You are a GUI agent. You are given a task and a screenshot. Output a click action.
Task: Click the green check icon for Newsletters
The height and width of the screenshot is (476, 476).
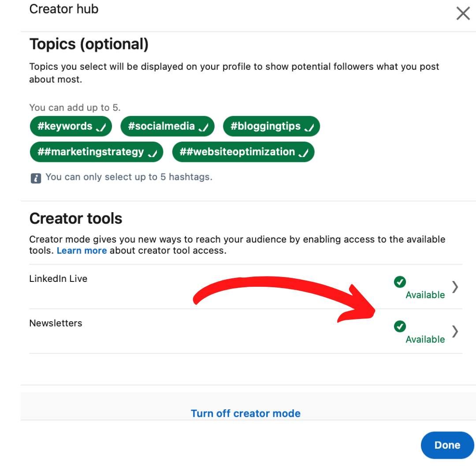(x=400, y=326)
